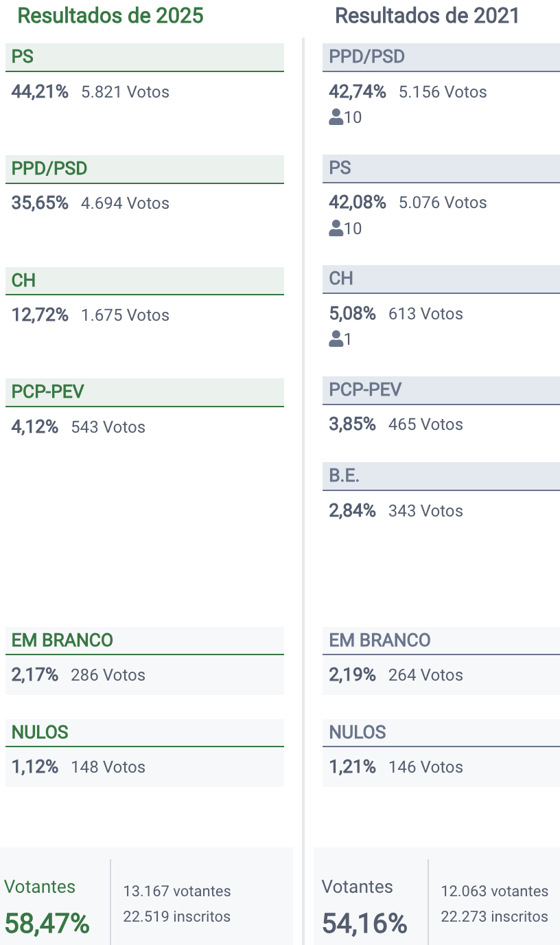Select the PS party header in 2025 results
Image resolution: width=560 pixels, height=945 pixels.
point(144,57)
